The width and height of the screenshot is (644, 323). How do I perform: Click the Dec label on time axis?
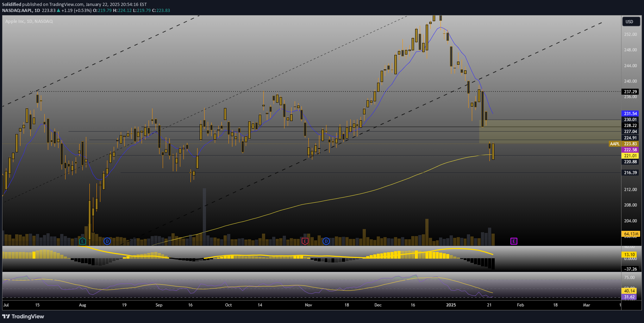(x=378, y=305)
